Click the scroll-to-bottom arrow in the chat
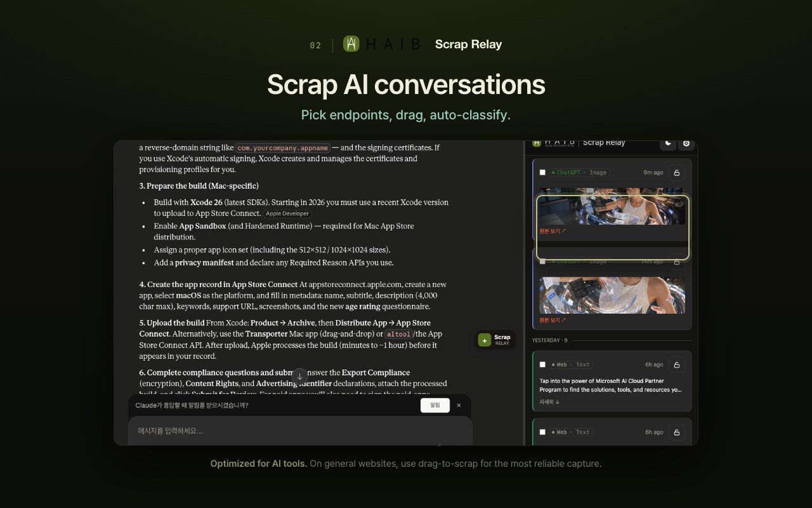 [x=300, y=377]
